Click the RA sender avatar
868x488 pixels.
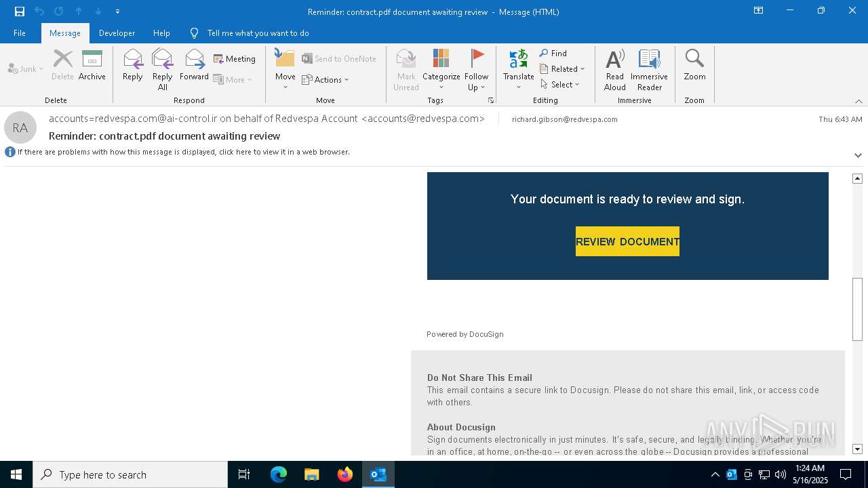tap(20, 127)
